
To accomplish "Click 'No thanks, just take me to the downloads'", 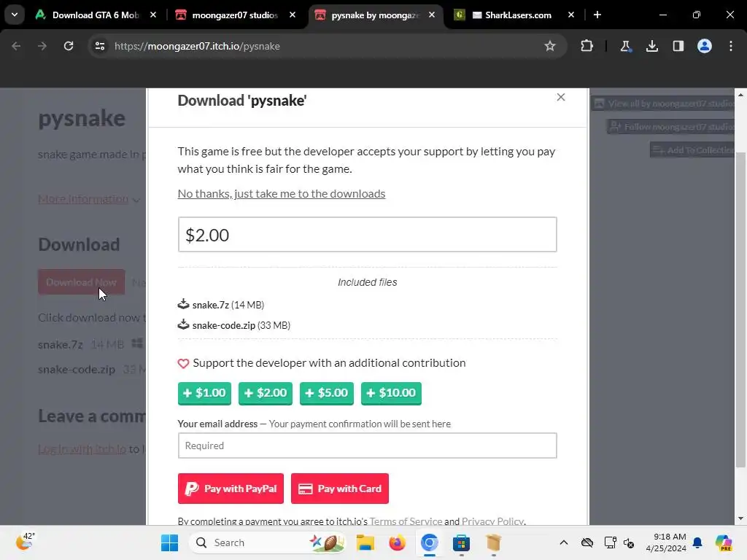I will 282,194.
